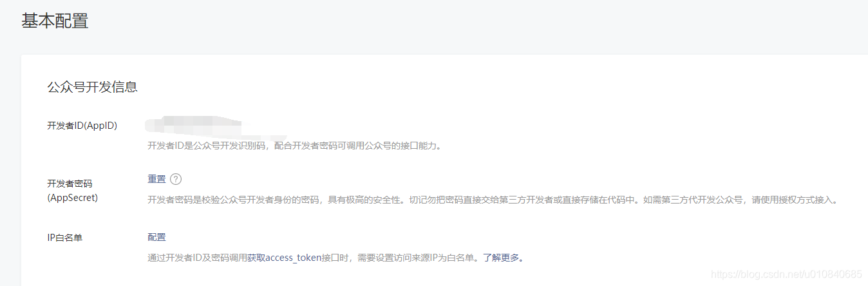Click the AppID description starting 开发者ID是公众号开发识别码
The height and width of the screenshot is (286, 868).
pos(294,146)
